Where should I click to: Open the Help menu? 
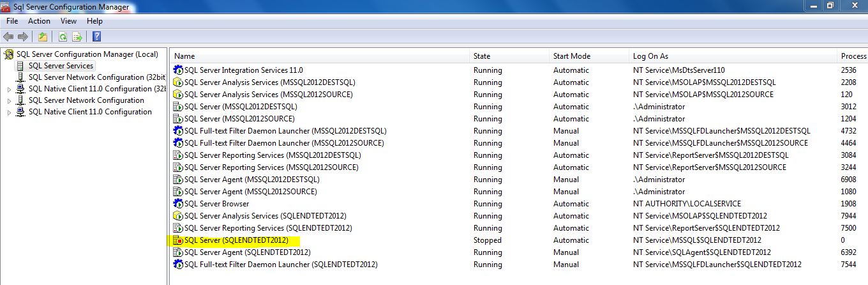(x=94, y=21)
